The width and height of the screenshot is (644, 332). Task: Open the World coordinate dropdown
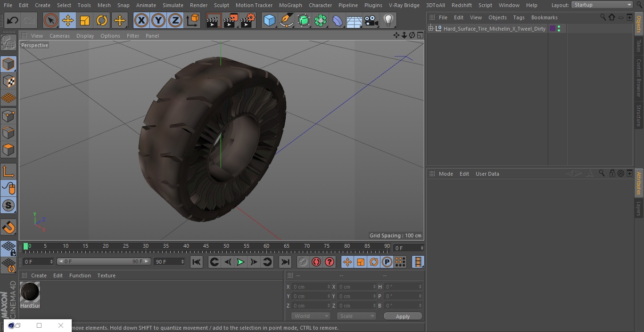pos(311,316)
